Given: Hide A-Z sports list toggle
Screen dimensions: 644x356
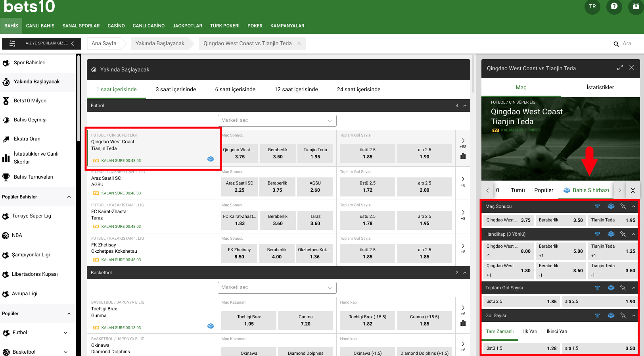Looking at the screenshot, I should [x=42, y=43].
